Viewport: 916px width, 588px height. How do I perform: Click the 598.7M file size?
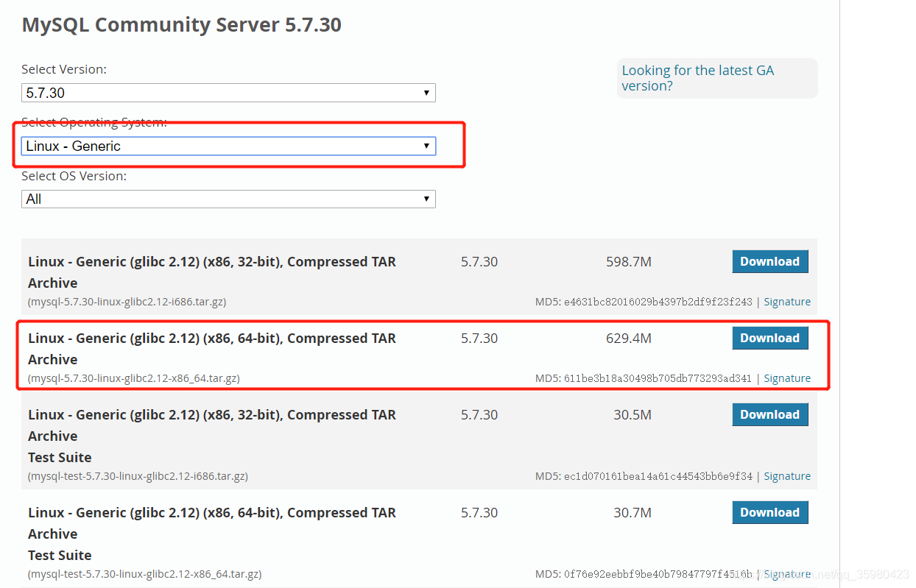tap(628, 262)
